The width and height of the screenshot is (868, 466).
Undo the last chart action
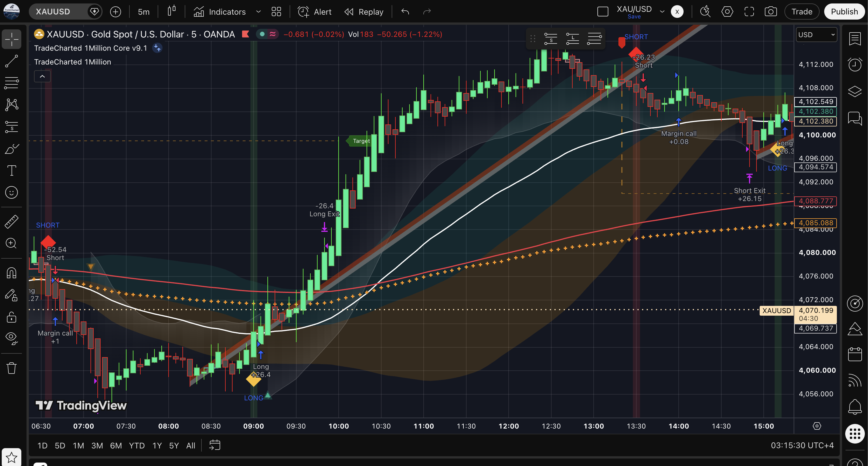pyautogui.click(x=405, y=12)
